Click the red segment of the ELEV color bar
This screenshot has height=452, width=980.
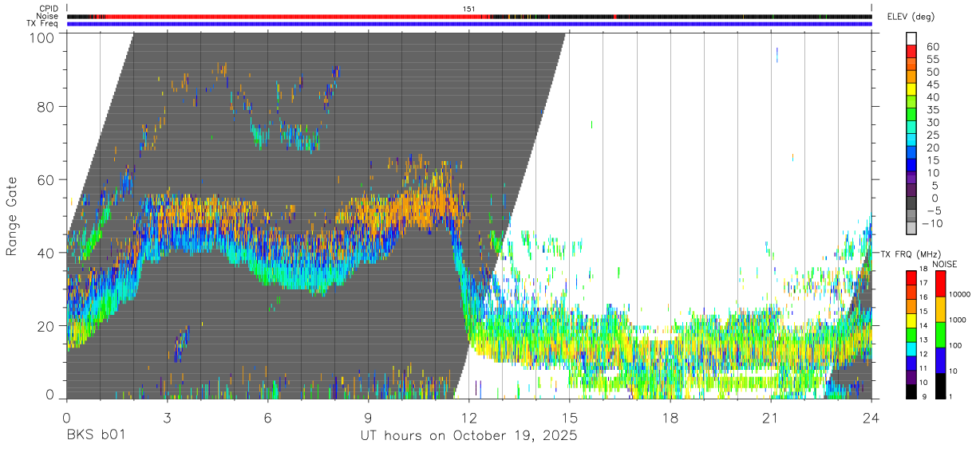(x=912, y=51)
